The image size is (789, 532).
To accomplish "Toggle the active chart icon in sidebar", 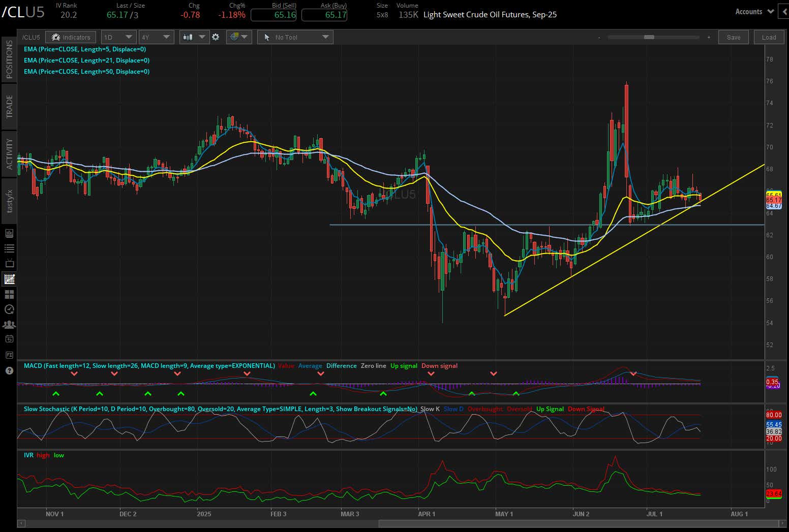I will click(9, 279).
